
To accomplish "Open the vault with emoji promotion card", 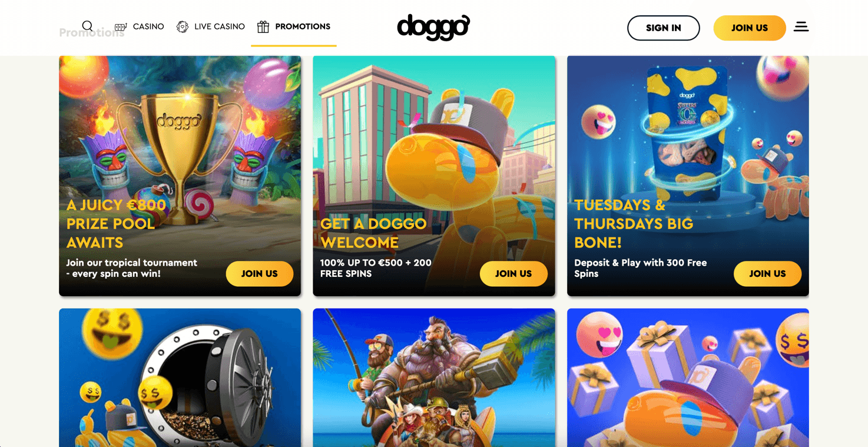I will coord(180,378).
